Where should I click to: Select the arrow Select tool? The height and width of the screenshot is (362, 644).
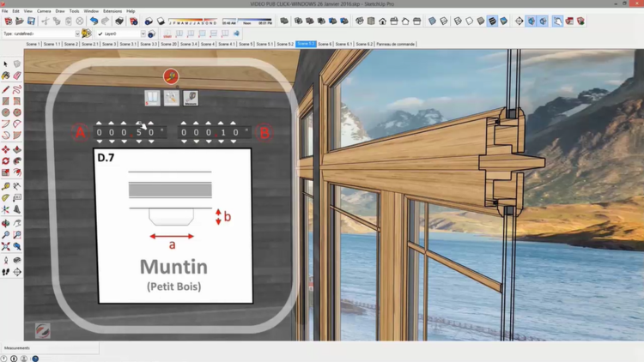pos(5,63)
